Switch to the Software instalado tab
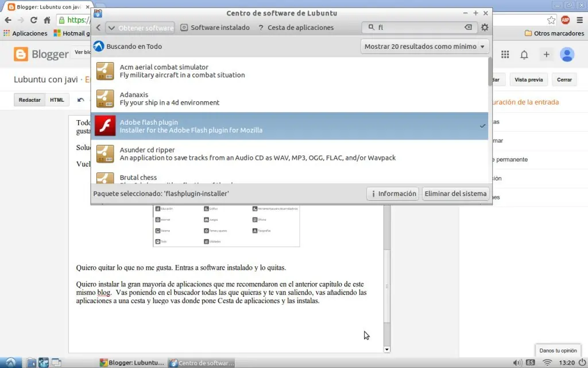Screen dimensions: 588x368 point(215,28)
